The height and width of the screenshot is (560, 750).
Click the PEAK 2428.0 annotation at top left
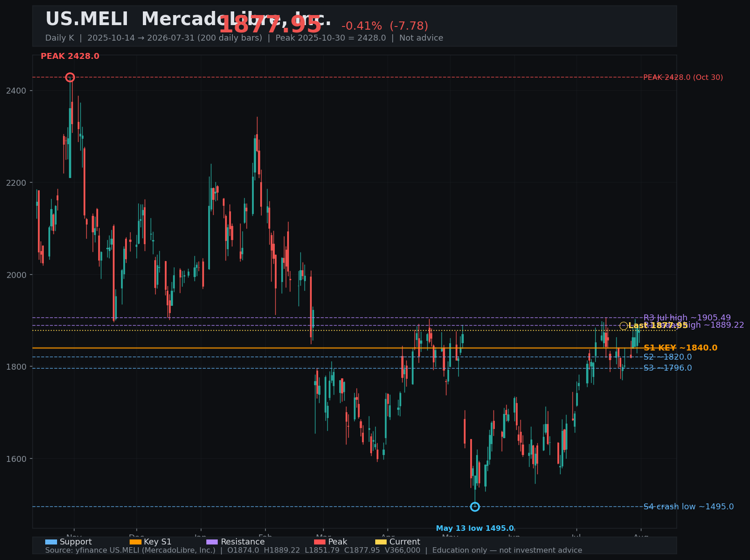click(70, 57)
